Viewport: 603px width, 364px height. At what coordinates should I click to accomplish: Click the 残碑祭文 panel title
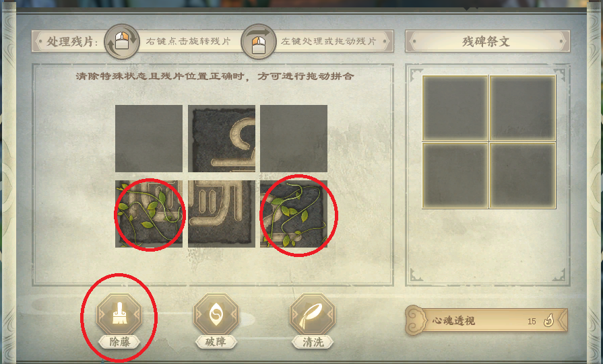486,42
